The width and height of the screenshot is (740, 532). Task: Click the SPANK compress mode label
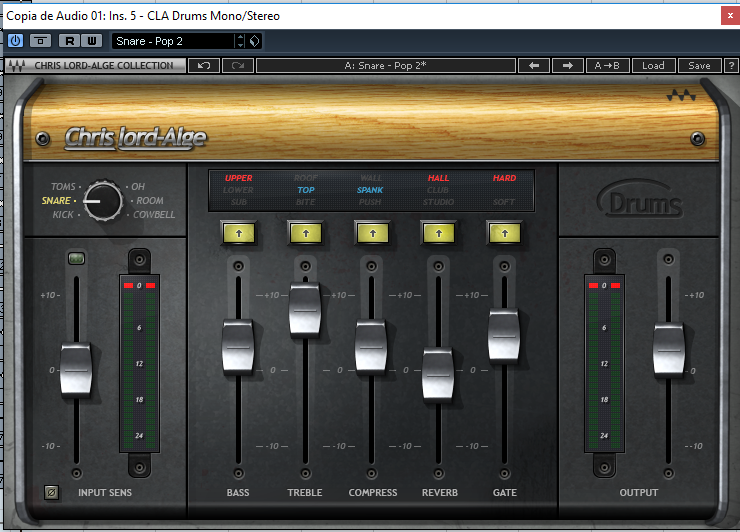pyautogui.click(x=370, y=190)
